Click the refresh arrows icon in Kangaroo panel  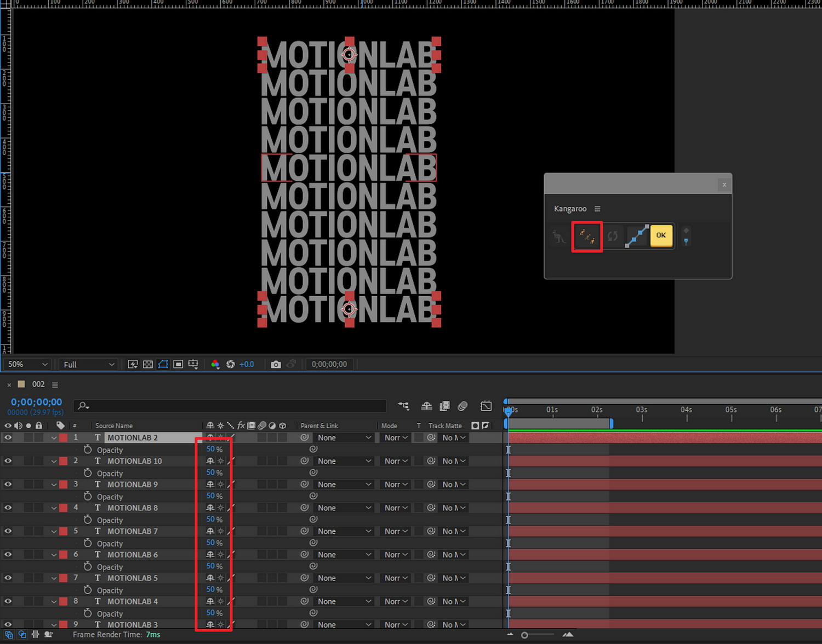[x=612, y=237]
